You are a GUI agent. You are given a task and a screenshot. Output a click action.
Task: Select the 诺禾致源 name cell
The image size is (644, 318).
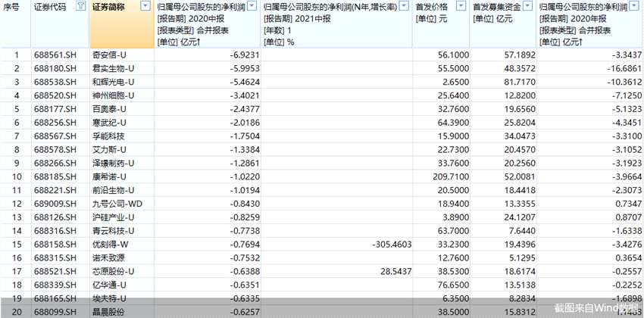108,258
